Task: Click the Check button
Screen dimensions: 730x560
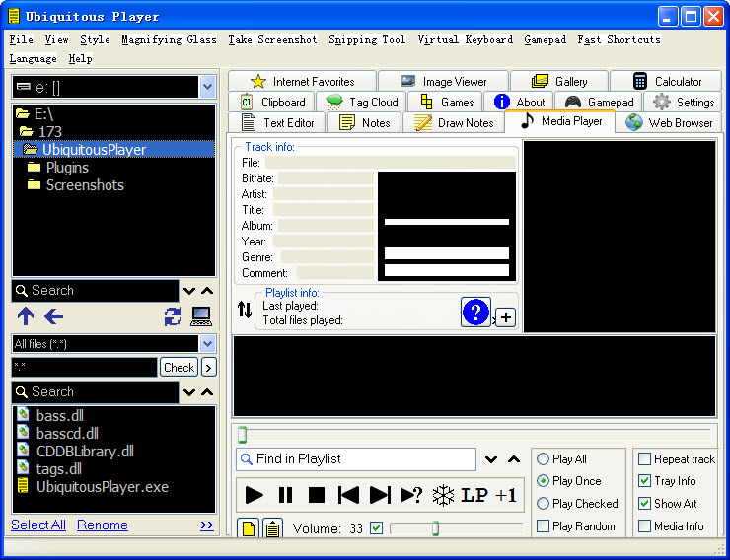Action: [x=179, y=368]
